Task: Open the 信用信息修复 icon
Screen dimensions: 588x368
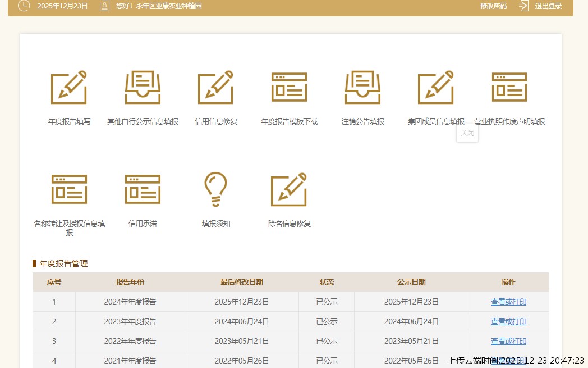Action: [216, 88]
